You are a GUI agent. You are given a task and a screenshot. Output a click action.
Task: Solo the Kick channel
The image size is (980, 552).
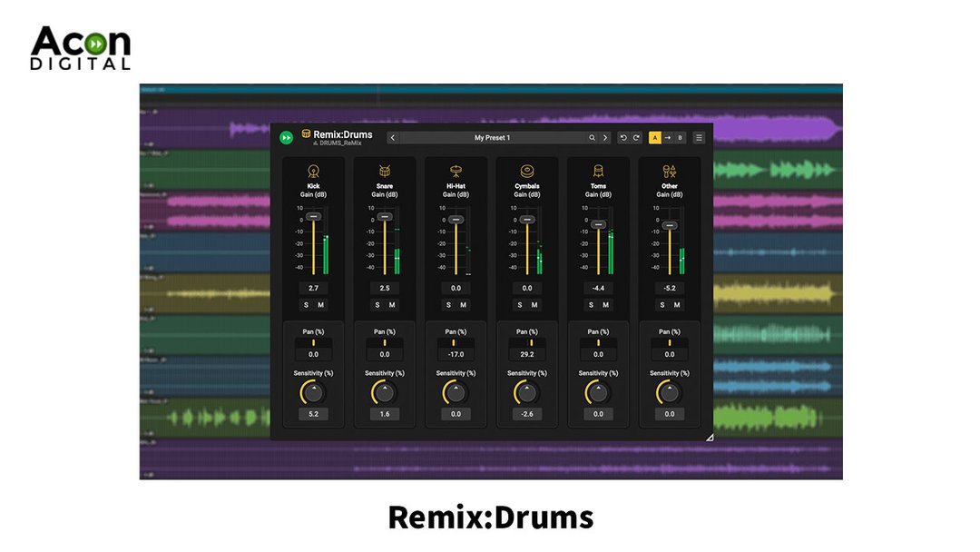(306, 305)
